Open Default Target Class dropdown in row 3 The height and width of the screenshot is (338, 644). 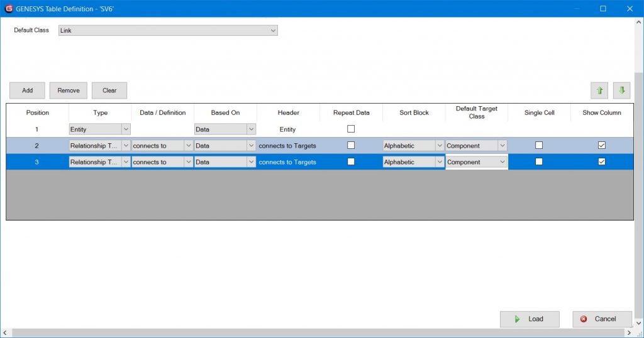(502, 162)
